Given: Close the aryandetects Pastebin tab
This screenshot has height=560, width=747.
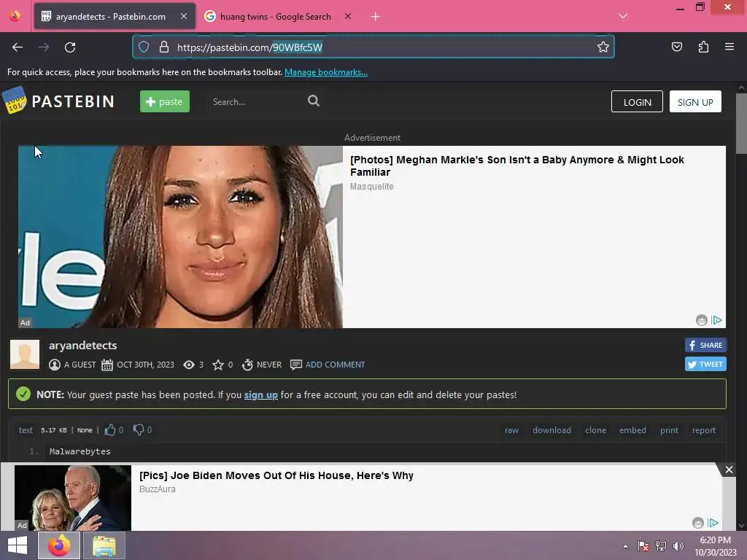Looking at the screenshot, I should (x=184, y=16).
